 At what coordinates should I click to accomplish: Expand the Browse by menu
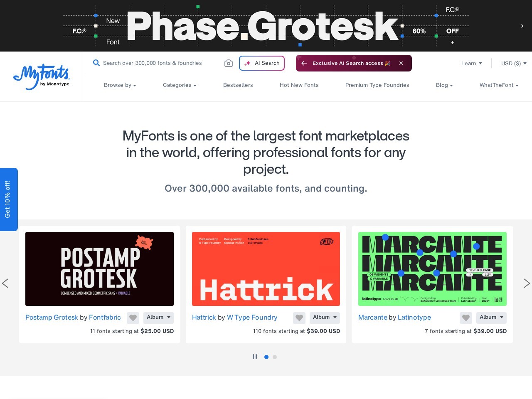pyautogui.click(x=120, y=85)
